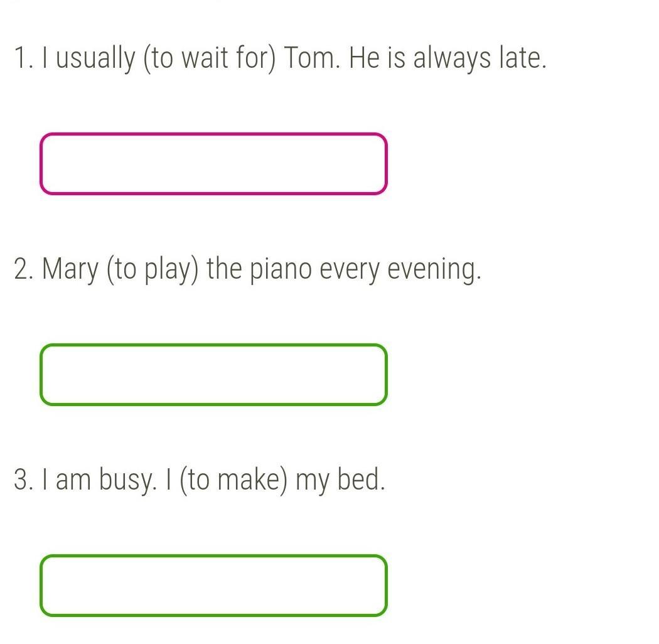The image size is (659, 644).
Task: Select the answer box below 'I am busy'
Action: click(213, 586)
